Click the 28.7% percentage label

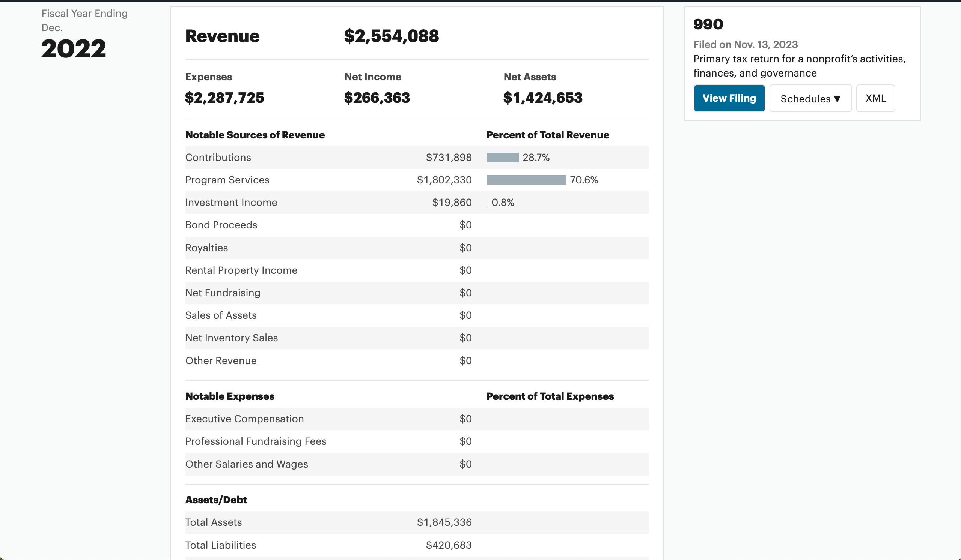click(x=536, y=157)
